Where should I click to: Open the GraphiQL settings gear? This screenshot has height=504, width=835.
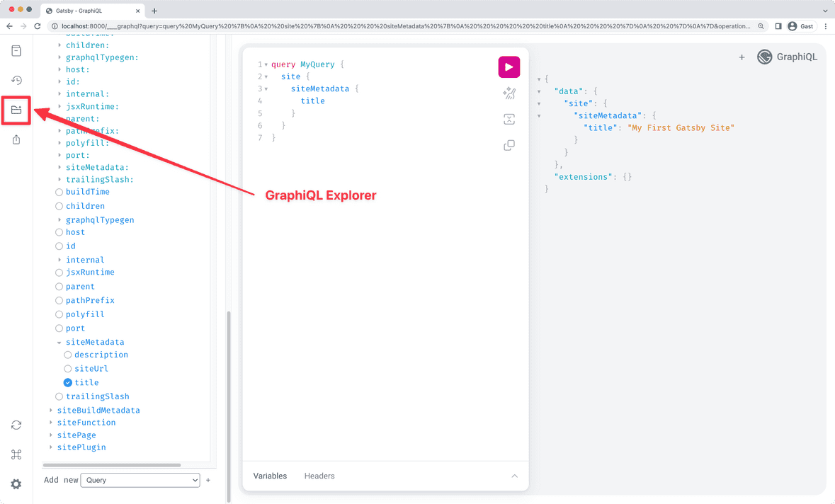click(16, 484)
